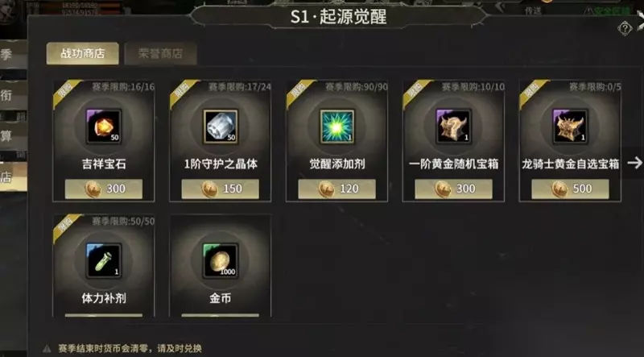644x357 pixels.
Task: Select the 金币 gold coin icon
Action: 221,261
